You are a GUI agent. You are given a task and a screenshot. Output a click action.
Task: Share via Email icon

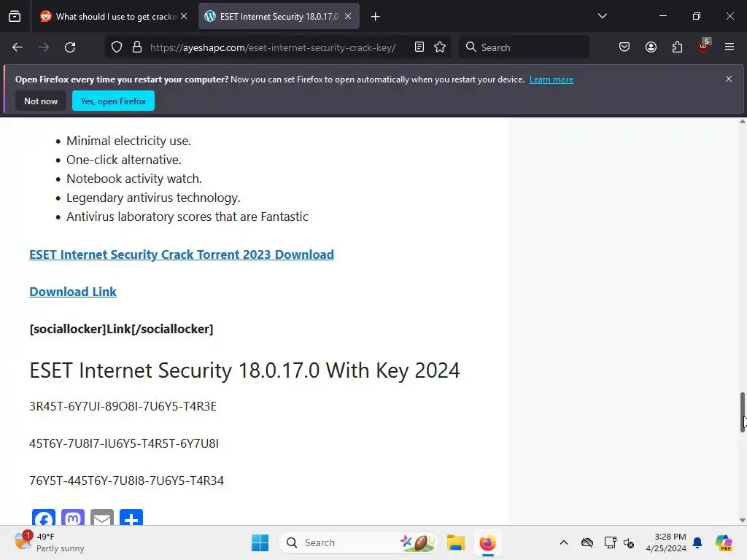point(102,517)
